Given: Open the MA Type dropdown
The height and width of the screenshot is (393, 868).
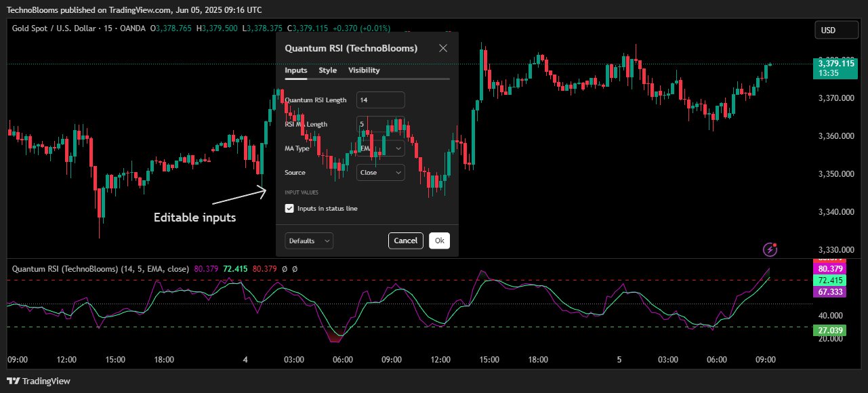Looking at the screenshot, I should (381, 148).
